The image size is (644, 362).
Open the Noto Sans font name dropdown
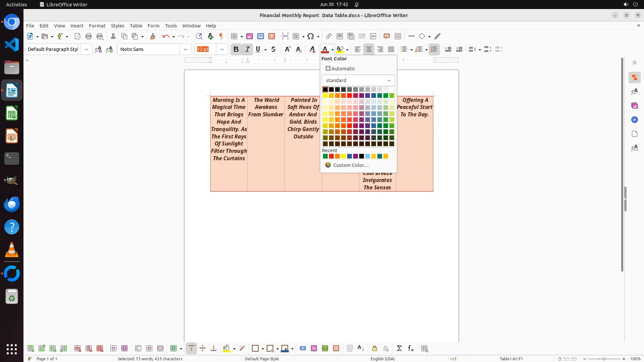click(x=185, y=49)
